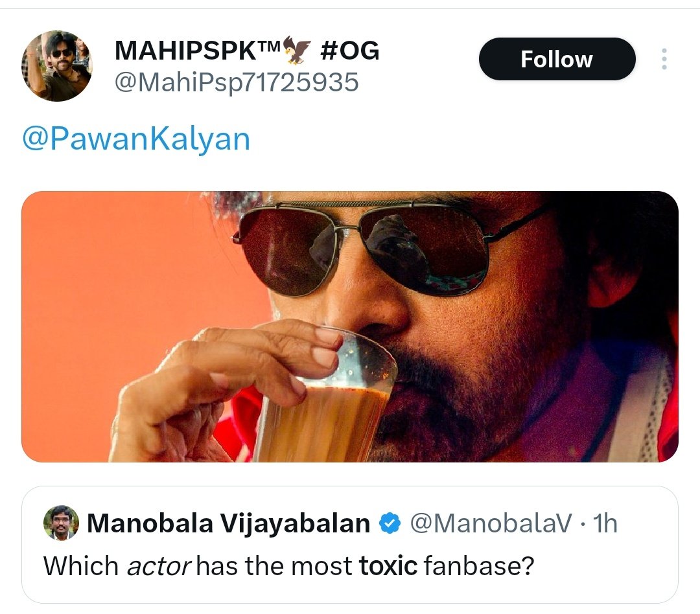Click the italic word actor in the quoted tweet
700x614 pixels.
pyautogui.click(x=159, y=566)
